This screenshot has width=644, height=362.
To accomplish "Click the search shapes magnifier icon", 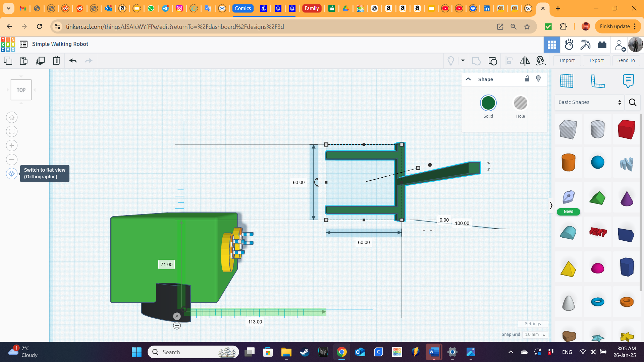I will [633, 102].
